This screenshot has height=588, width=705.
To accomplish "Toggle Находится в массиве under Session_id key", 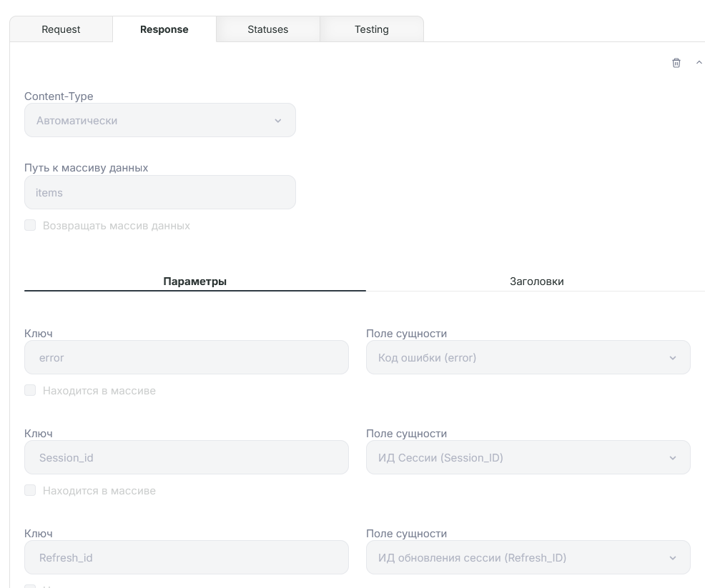I will click(x=30, y=490).
